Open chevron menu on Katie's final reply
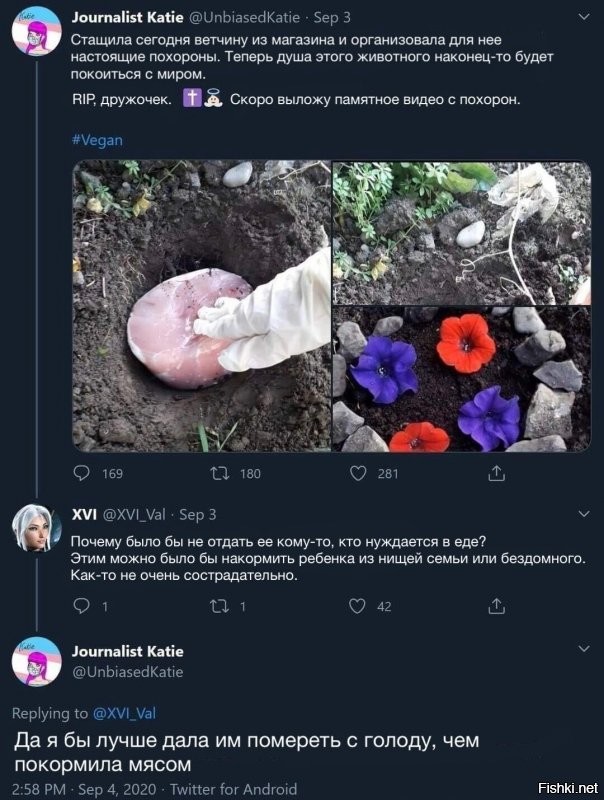The image size is (604, 800). pyautogui.click(x=584, y=648)
